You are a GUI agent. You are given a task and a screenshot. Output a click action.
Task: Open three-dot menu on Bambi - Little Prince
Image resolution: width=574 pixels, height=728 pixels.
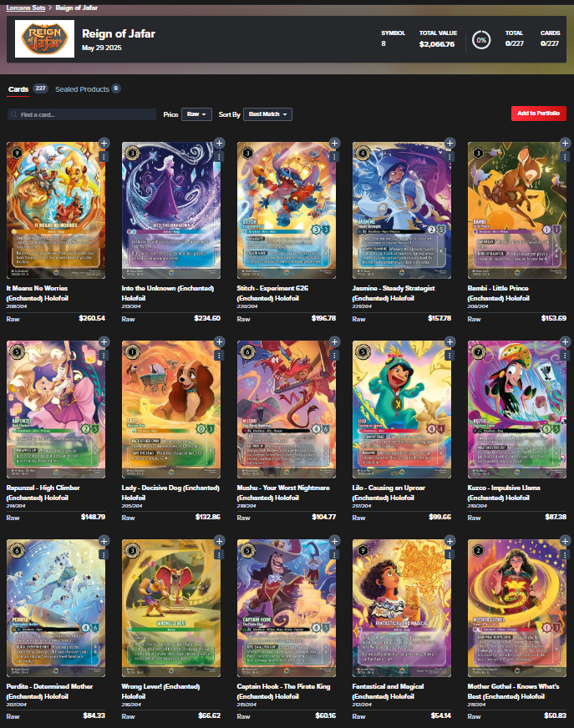565,157
